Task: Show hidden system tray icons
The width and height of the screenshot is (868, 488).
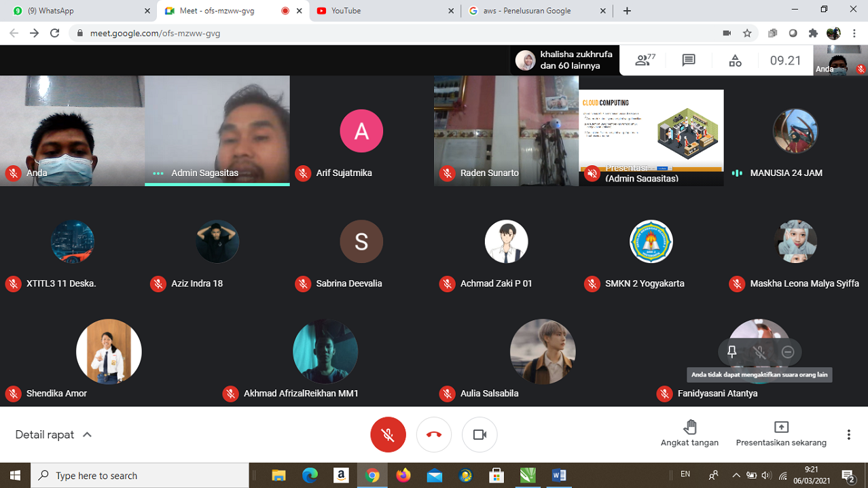Action: pyautogui.click(x=736, y=475)
